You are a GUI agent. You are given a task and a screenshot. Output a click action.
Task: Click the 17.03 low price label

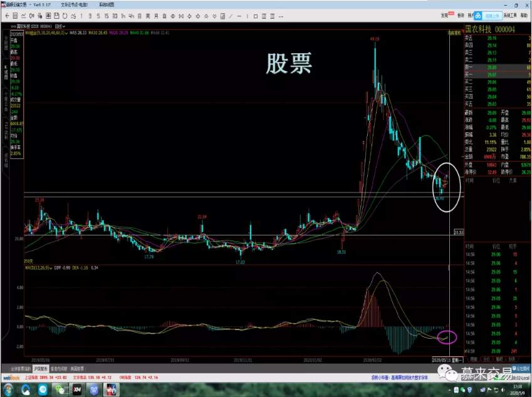[240, 262]
